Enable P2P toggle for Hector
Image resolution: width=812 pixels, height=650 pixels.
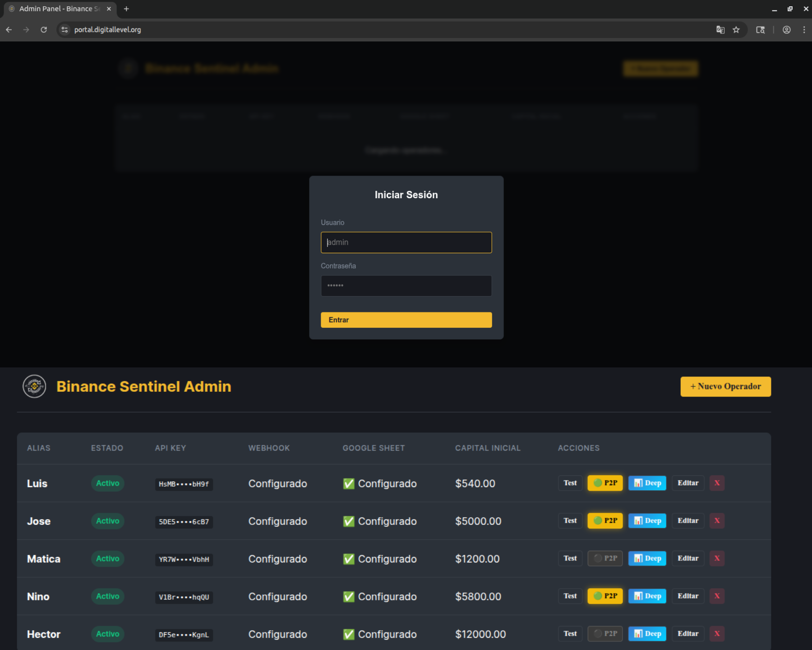[605, 634]
